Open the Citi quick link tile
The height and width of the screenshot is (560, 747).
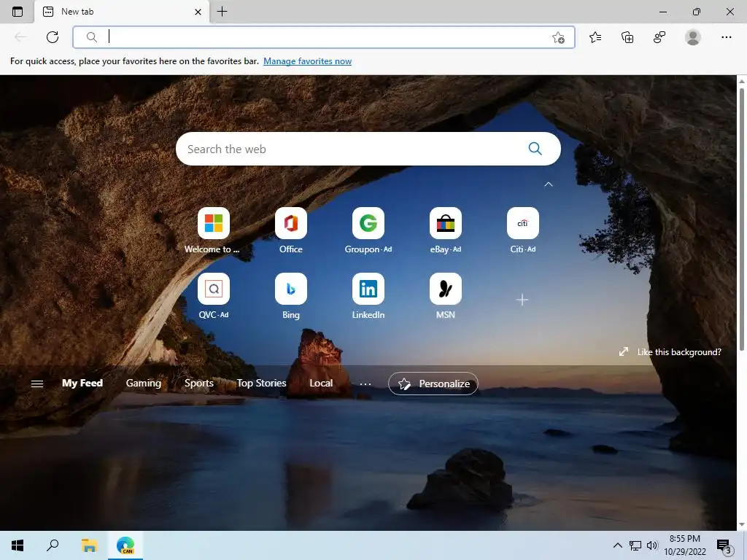click(522, 231)
